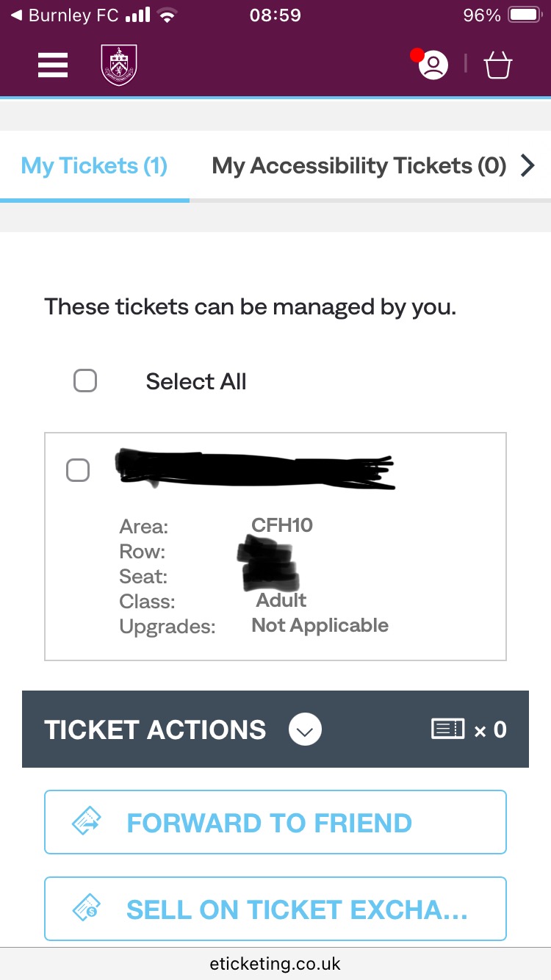Tap the Forward to Friend ticket icon

point(87,822)
